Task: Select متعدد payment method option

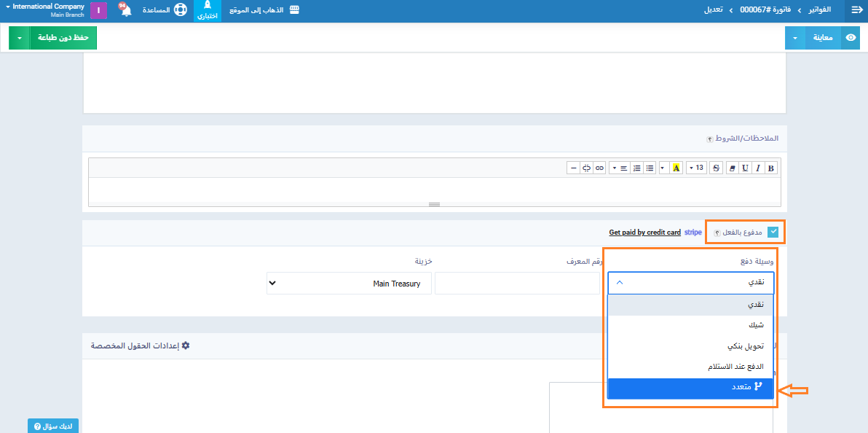Action: 690,388
